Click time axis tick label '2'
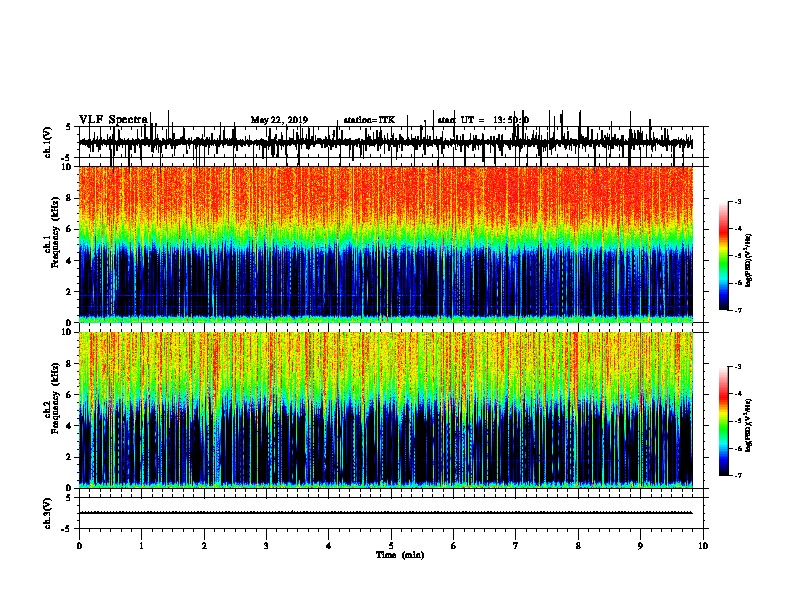This screenshot has width=792, height=612. click(204, 546)
